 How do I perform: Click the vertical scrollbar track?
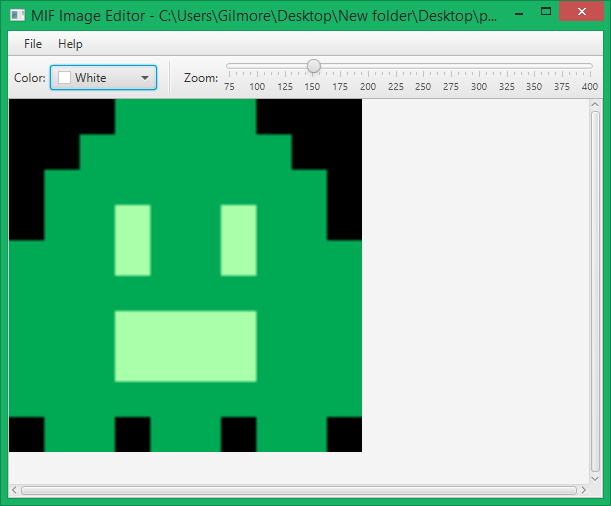[x=595, y=291]
